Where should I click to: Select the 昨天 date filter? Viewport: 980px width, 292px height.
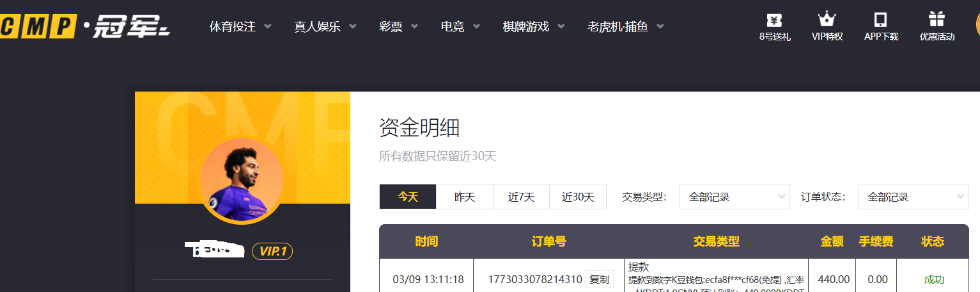pos(465,197)
